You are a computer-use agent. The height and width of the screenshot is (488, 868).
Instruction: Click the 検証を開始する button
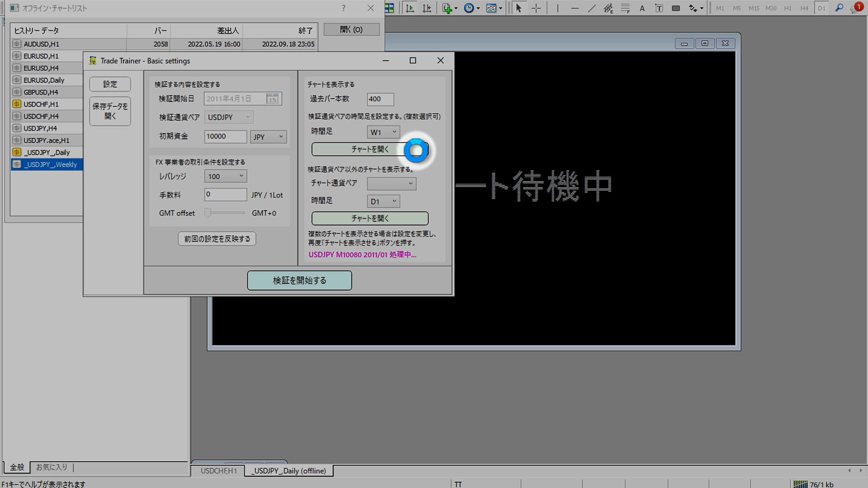point(299,281)
